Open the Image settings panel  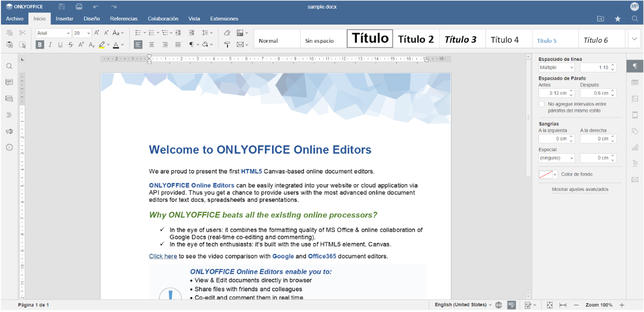click(x=635, y=98)
